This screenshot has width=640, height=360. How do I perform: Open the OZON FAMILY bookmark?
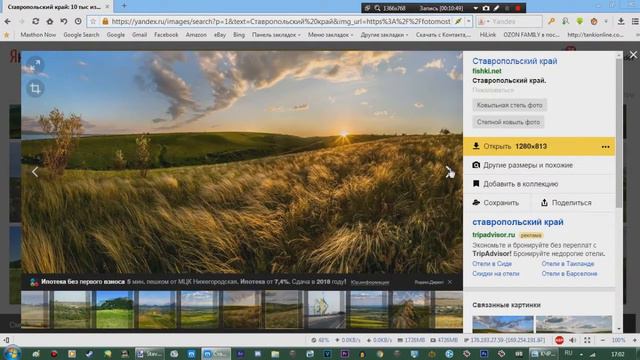(531, 35)
